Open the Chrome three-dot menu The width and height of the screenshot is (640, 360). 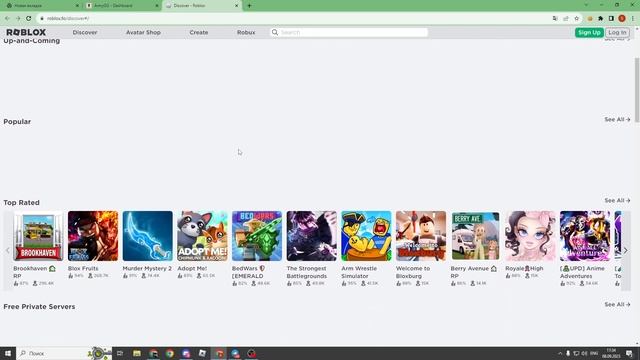[x=633, y=18]
